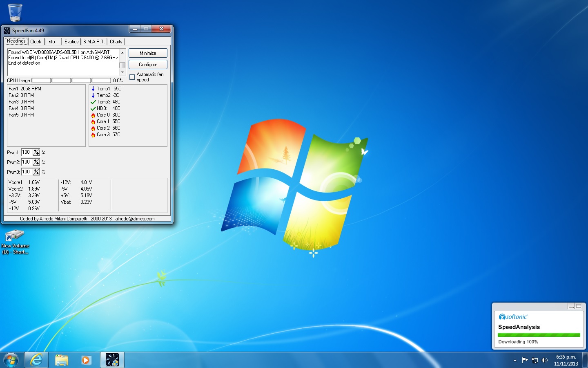Open the taskbar clock and date
This screenshot has height=368, width=588.
click(566, 360)
